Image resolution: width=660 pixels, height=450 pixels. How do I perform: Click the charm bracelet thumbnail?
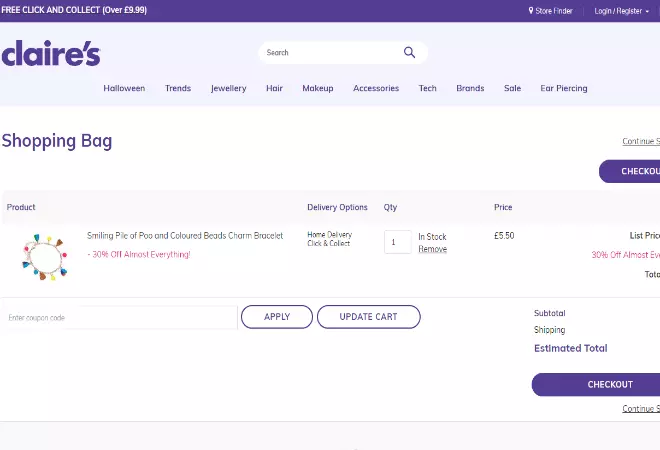point(44,257)
